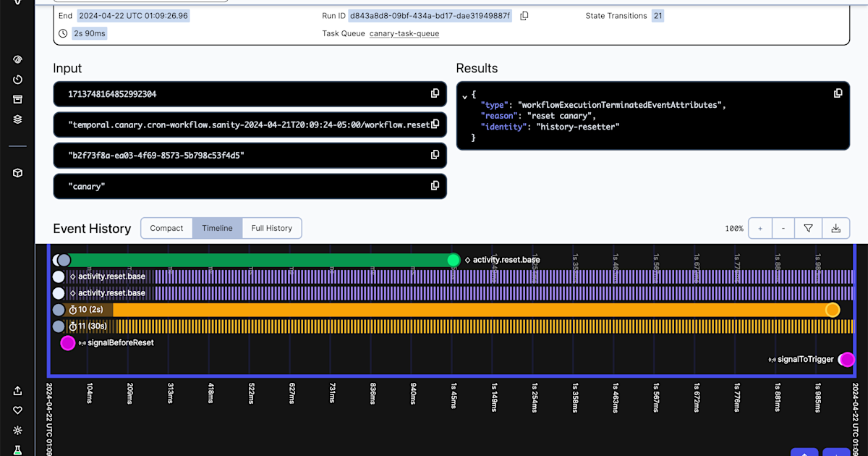The image size is (868, 456).
Task: Download event history with the download icon
Action: tap(835, 228)
